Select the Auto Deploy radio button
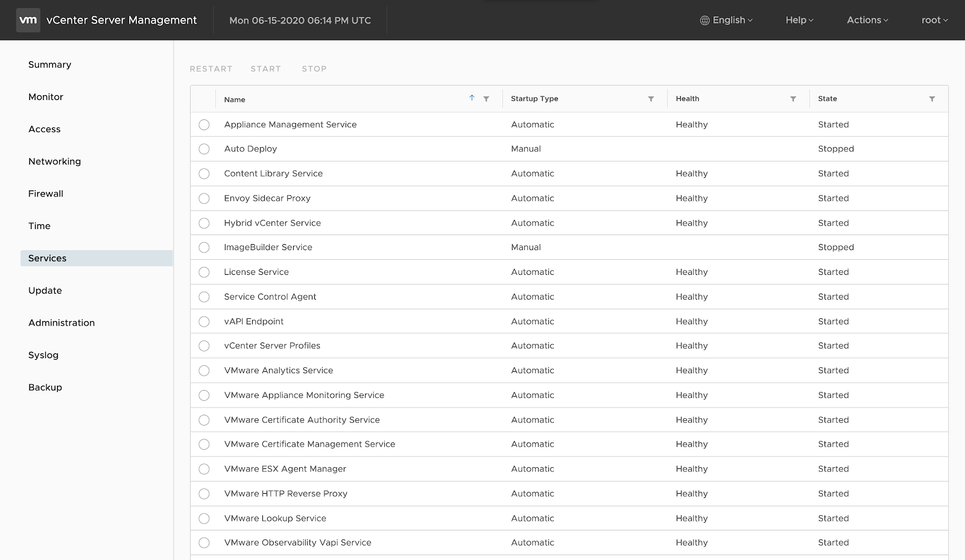Viewport: 965px width, 560px height. click(x=204, y=149)
